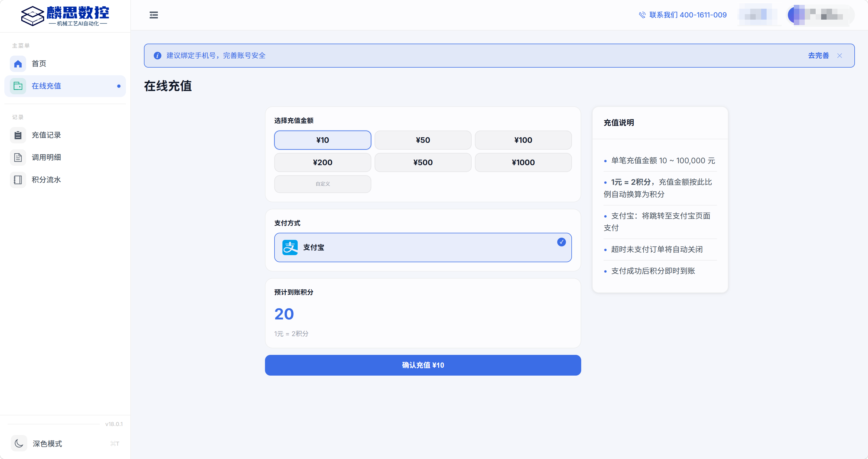Click the home icon for 首页
Screen dimensions: 868x459
point(18,64)
